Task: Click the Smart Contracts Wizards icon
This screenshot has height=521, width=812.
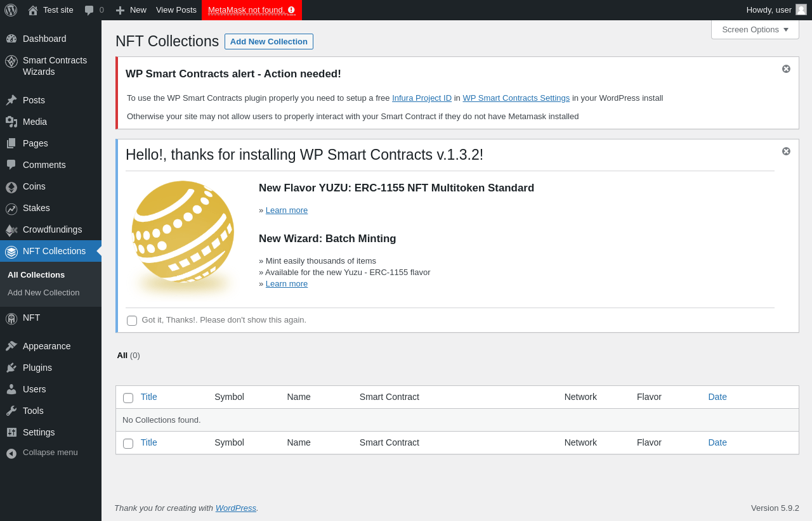Action: click(11, 61)
